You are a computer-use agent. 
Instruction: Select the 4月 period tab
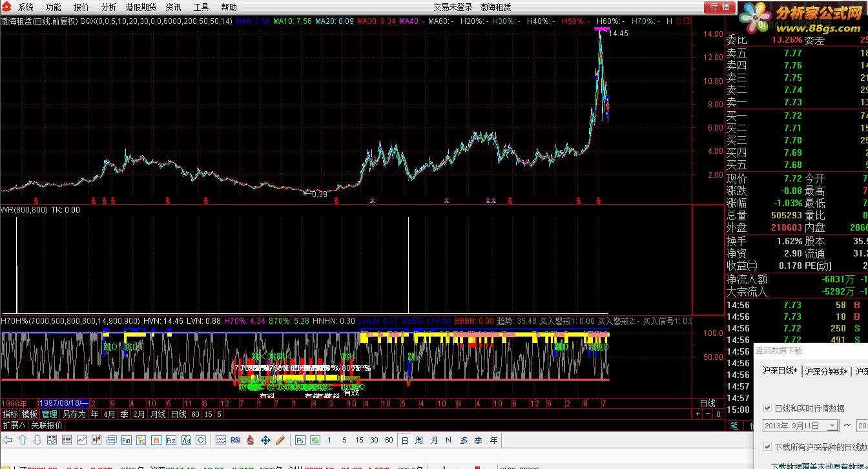109,414
